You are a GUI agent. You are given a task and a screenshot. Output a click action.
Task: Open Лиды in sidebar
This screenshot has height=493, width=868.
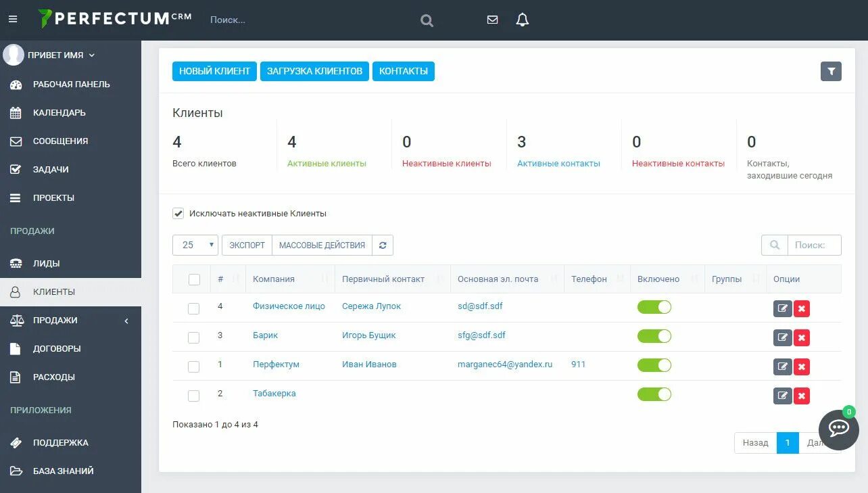(x=70, y=264)
